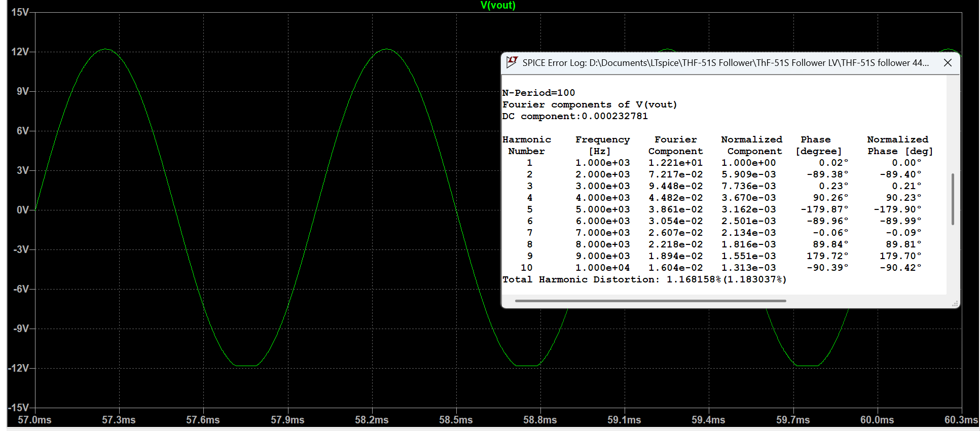Click the -6V label on the vertical axis
Viewport: 980px width, 431px height.
tap(21, 289)
